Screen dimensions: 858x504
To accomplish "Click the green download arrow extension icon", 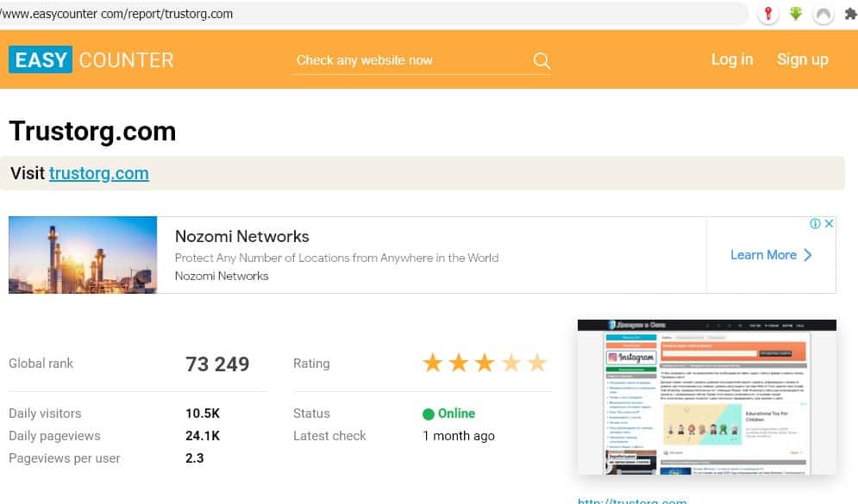I will [795, 14].
